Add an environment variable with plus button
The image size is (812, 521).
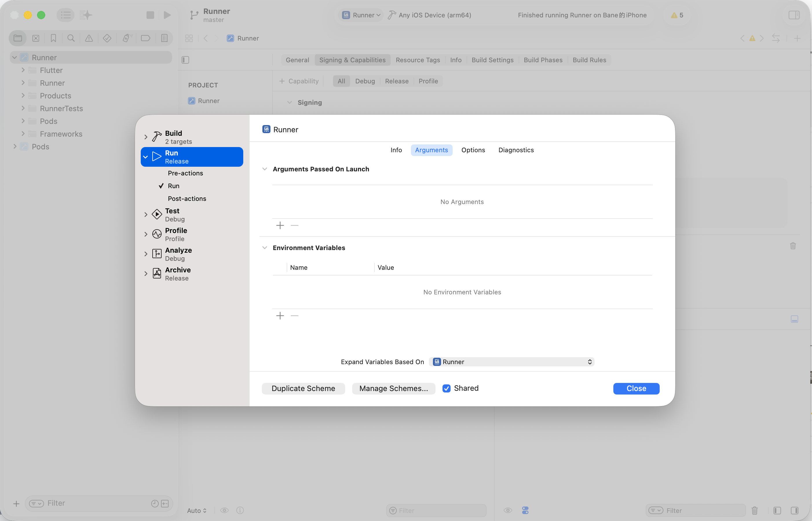280,316
